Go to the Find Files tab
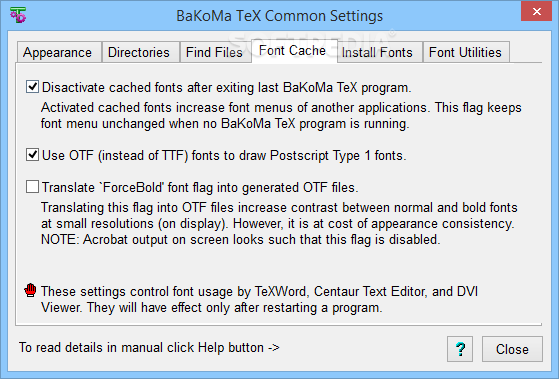This screenshot has height=379, width=559. click(x=216, y=52)
